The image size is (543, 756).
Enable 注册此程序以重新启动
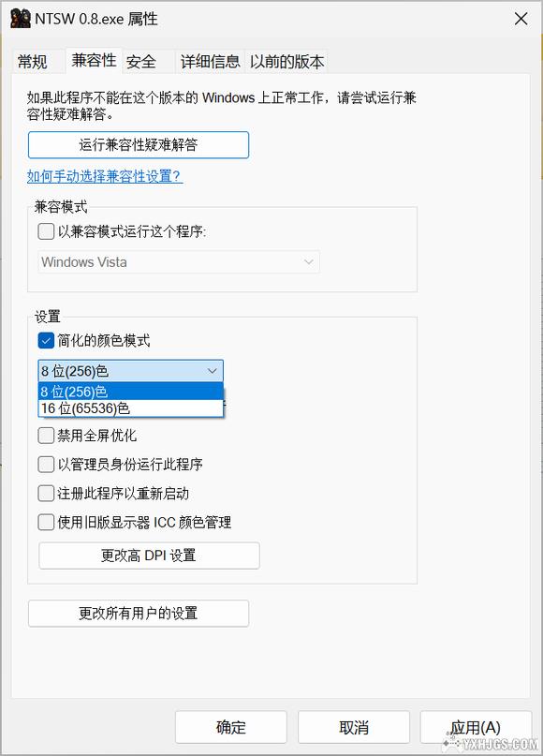[46, 491]
